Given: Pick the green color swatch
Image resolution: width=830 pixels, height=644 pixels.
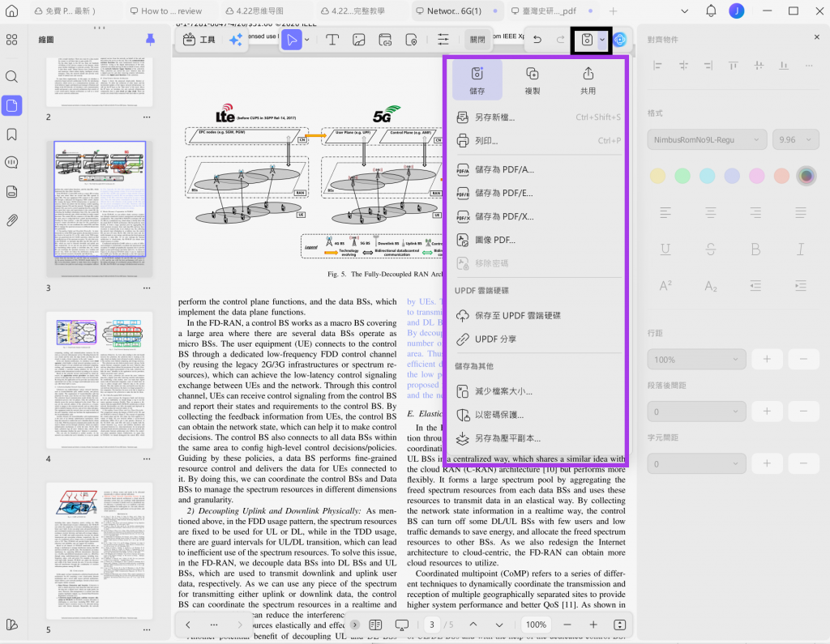Looking at the screenshot, I should click(682, 176).
